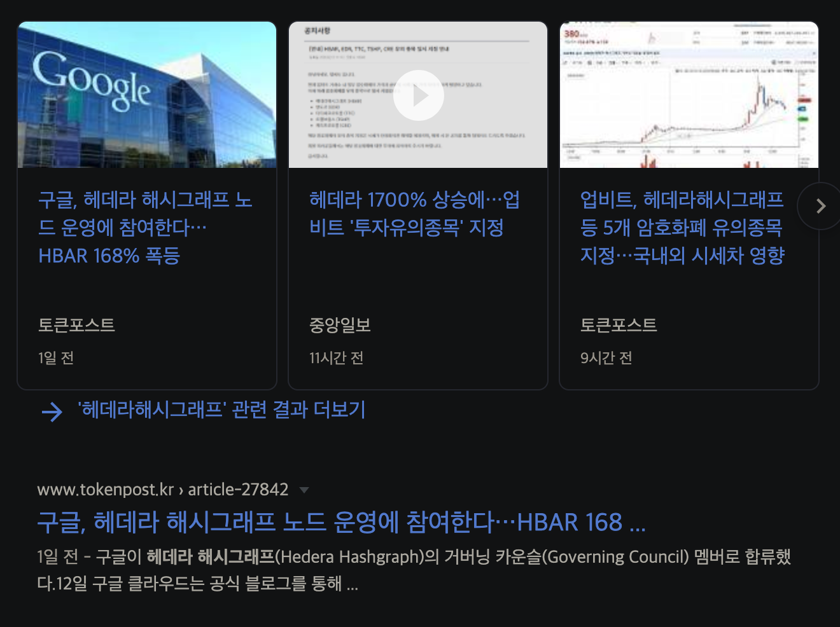Viewport: 840px width, 627px height.
Task: Click the '11시간 전' timestamp
Action: click(x=336, y=358)
